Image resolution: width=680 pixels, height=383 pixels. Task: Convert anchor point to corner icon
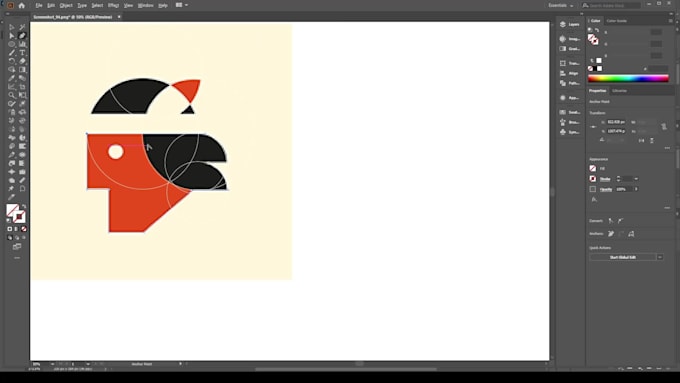[611, 221]
